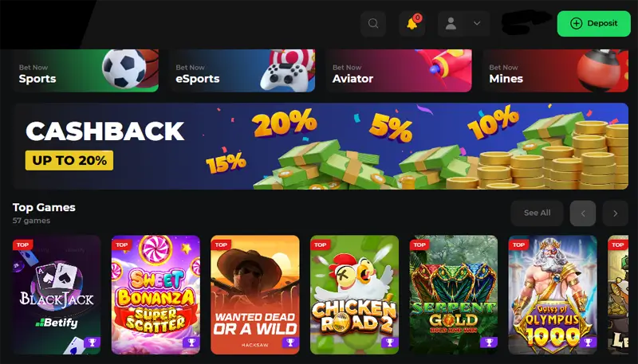The height and width of the screenshot is (364, 638).
Task: Open the eSports bet now tile
Action: (242, 71)
